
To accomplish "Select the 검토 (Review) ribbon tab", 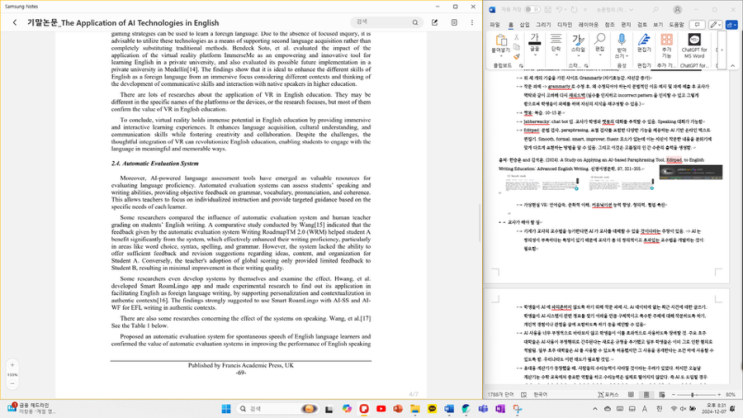I will coord(642,25).
